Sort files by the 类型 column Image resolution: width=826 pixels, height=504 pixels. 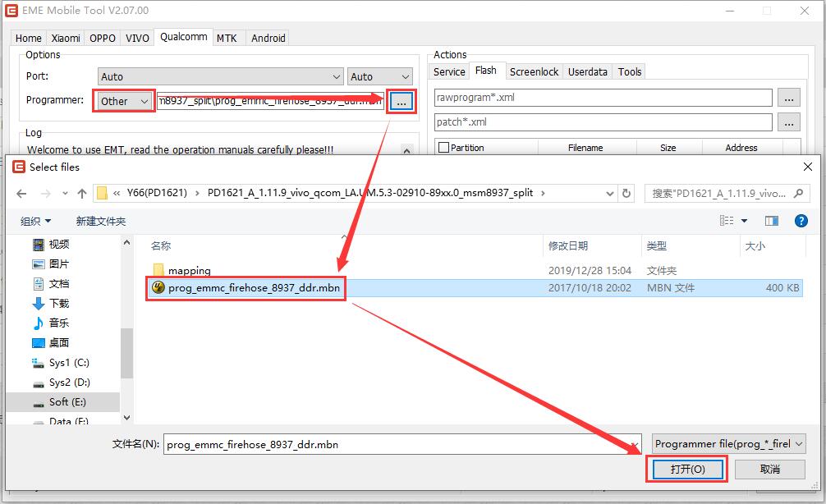pos(656,246)
